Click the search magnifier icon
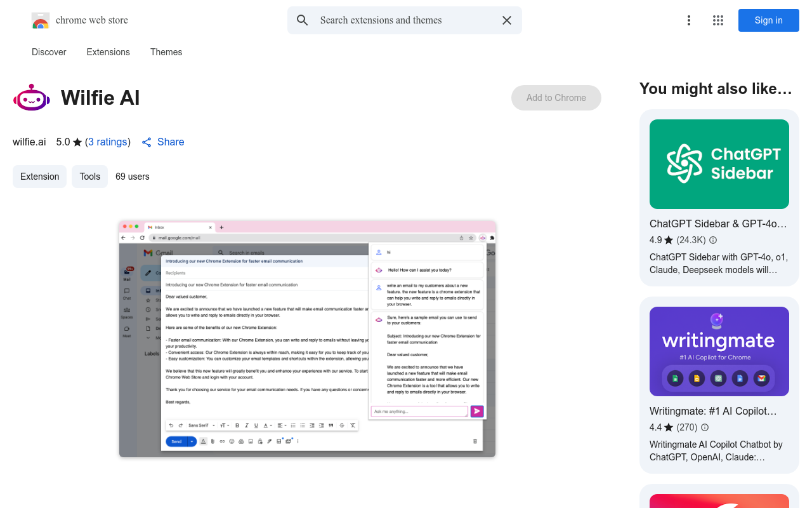 pos(303,20)
